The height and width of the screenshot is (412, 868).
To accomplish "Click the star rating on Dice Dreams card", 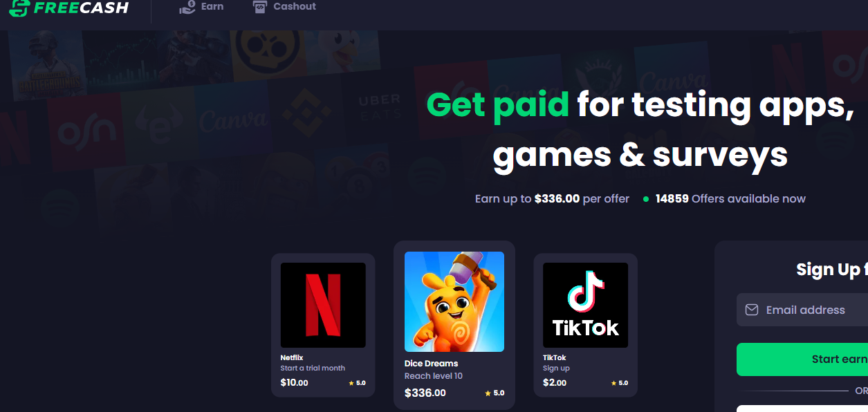I will (x=495, y=393).
